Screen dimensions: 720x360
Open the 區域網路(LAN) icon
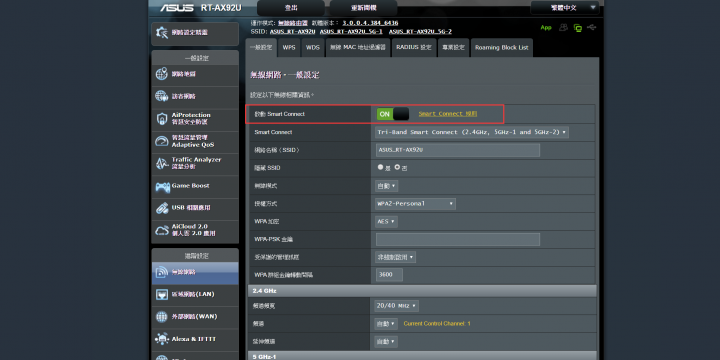162,294
